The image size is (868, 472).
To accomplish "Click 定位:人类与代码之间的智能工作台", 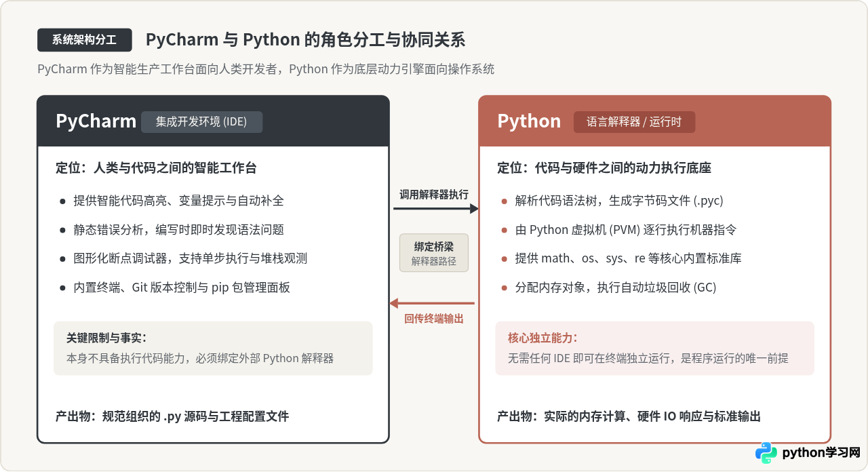I will (x=156, y=168).
